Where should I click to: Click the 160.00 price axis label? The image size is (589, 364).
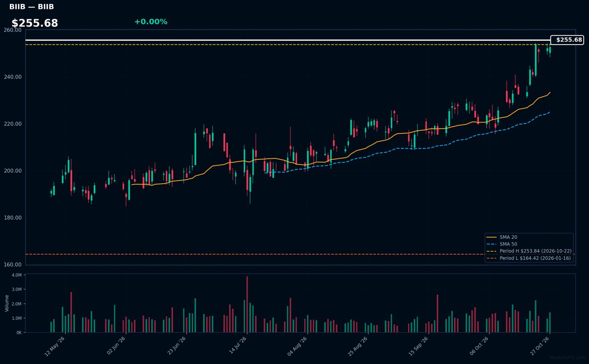coord(12,265)
